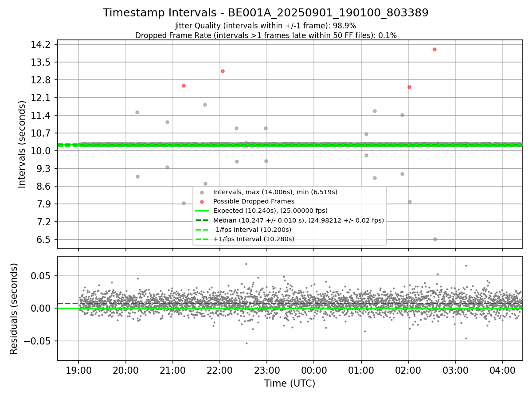Viewport: 532px width, 399px height.
Task: Click legend entry "Expected (10.240s), (25.00000 fps)"
Action: [270, 211]
